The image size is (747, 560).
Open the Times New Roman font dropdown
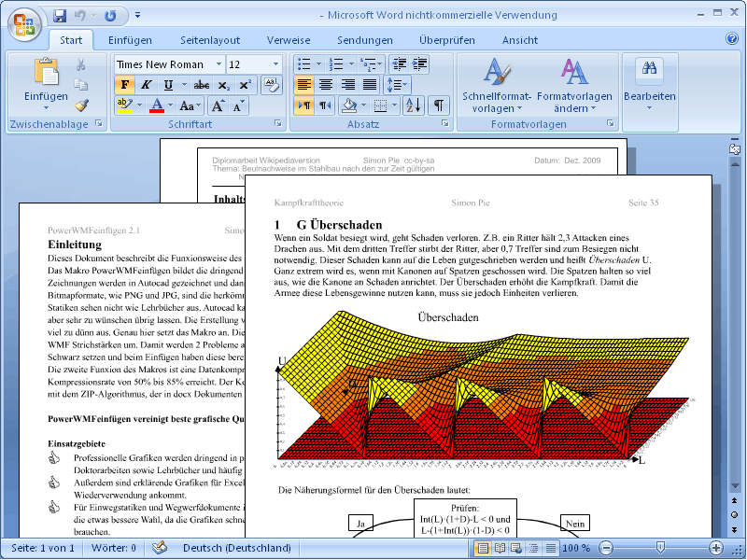pos(219,63)
